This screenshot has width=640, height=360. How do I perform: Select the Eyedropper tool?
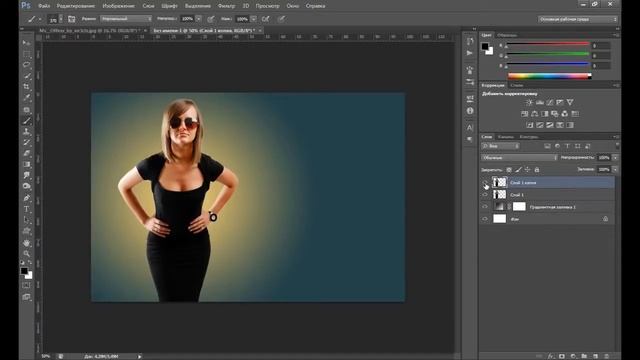27,98
